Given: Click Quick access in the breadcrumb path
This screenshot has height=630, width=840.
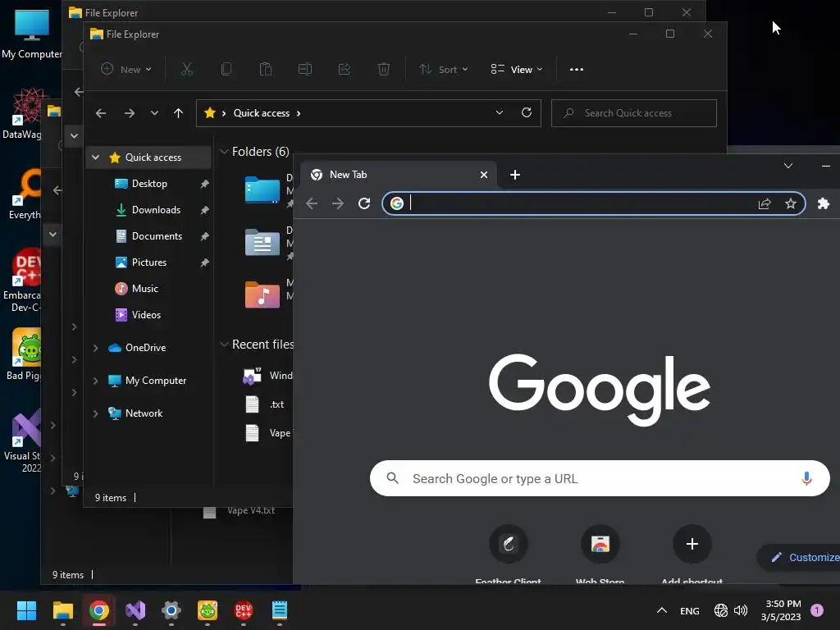Looking at the screenshot, I should [x=262, y=113].
